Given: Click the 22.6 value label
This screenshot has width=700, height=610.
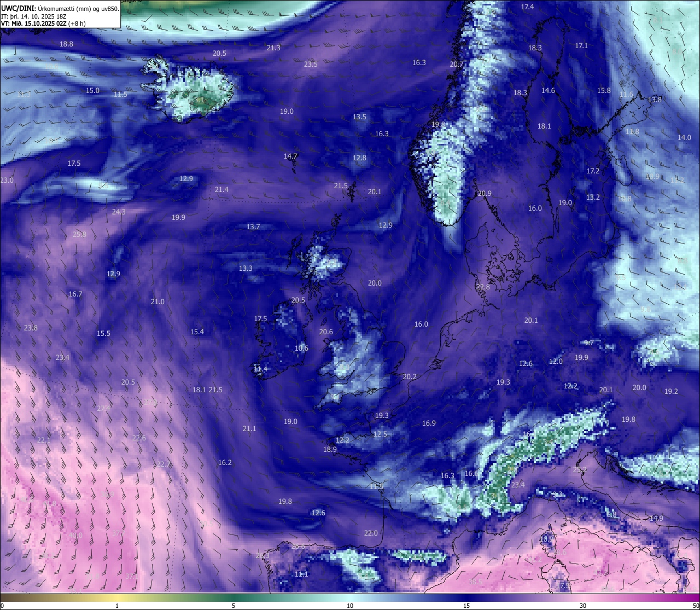Looking at the screenshot, I should click(x=139, y=438).
